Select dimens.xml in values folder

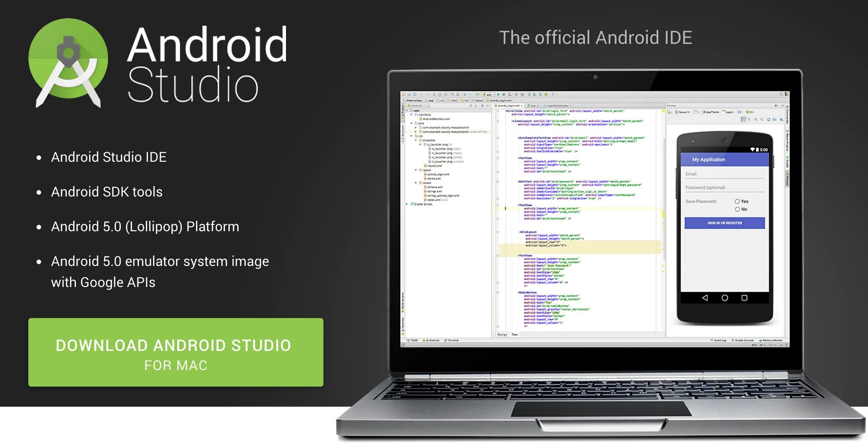[434, 187]
